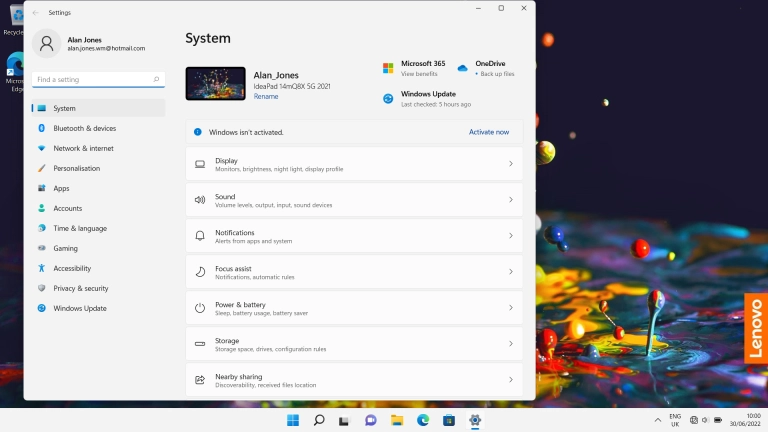Click the Network & internet wifi icon

click(x=41, y=148)
